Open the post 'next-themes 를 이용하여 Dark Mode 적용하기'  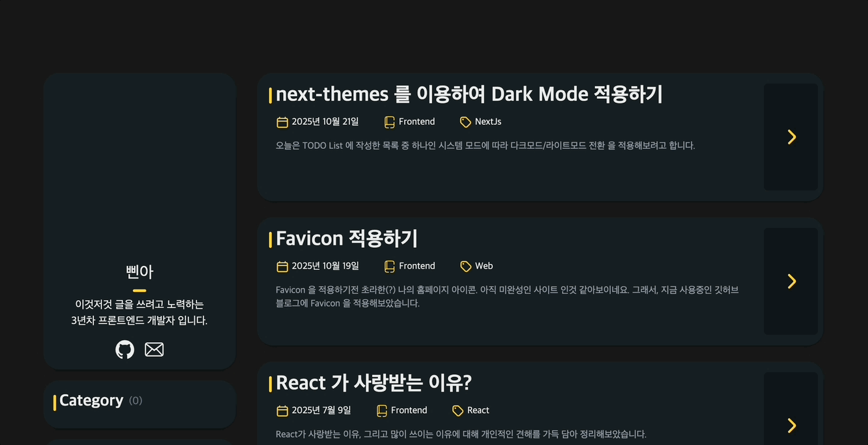pyautogui.click(x=467, y=94)
